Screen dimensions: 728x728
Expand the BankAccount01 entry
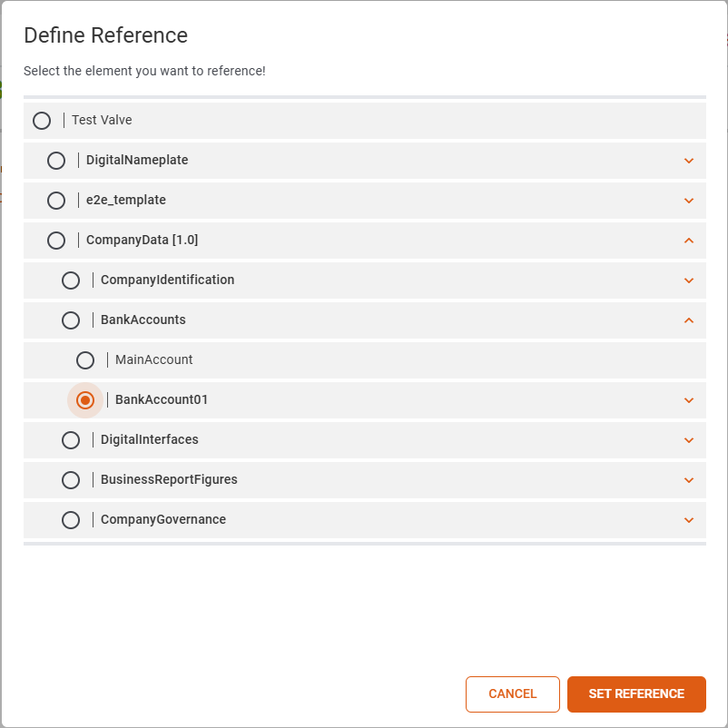click(689, 399)
